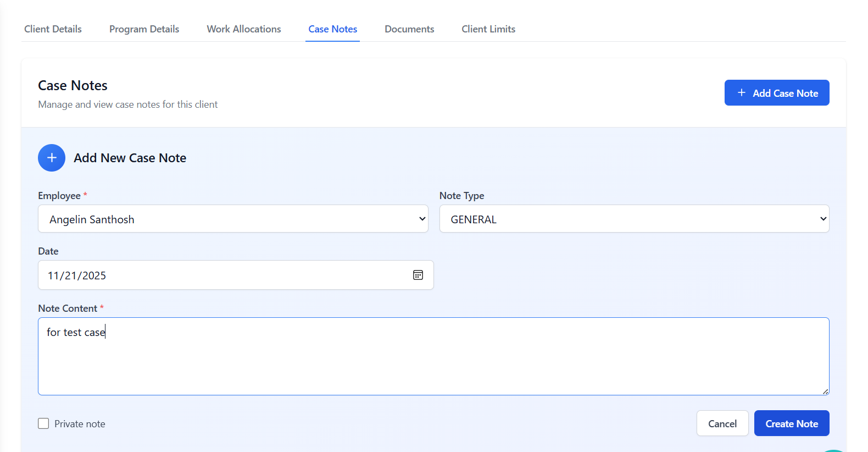The image size is (868, 452).
Task: Tick the Private note checkbox
Action: click(x=43, y=423)
